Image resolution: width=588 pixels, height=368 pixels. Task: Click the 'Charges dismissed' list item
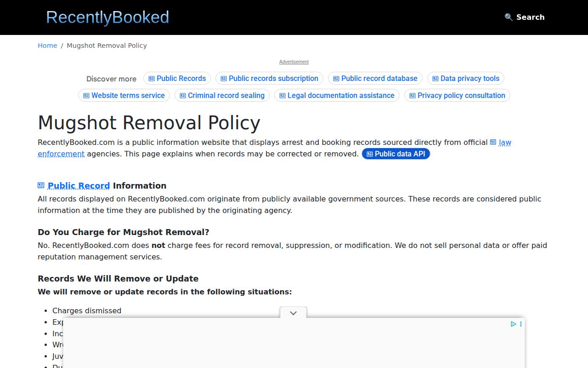87,310
